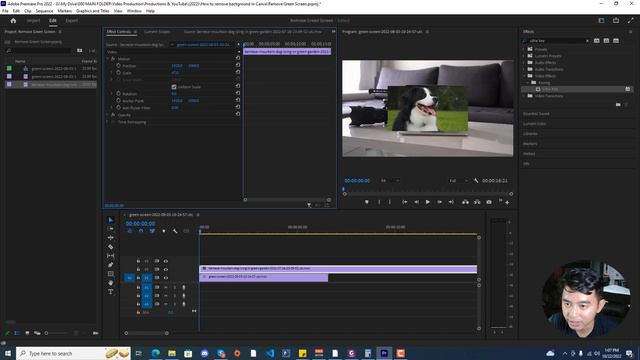
Task: Open the Sequence menu
Action: 44,11
